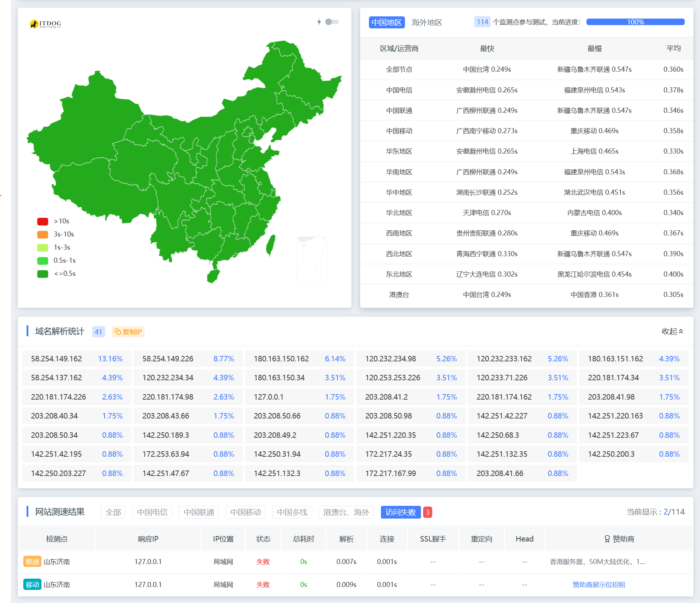Click the 41 count badge
The height and width of the screenshot is (603, 700).
click(98, 332)
